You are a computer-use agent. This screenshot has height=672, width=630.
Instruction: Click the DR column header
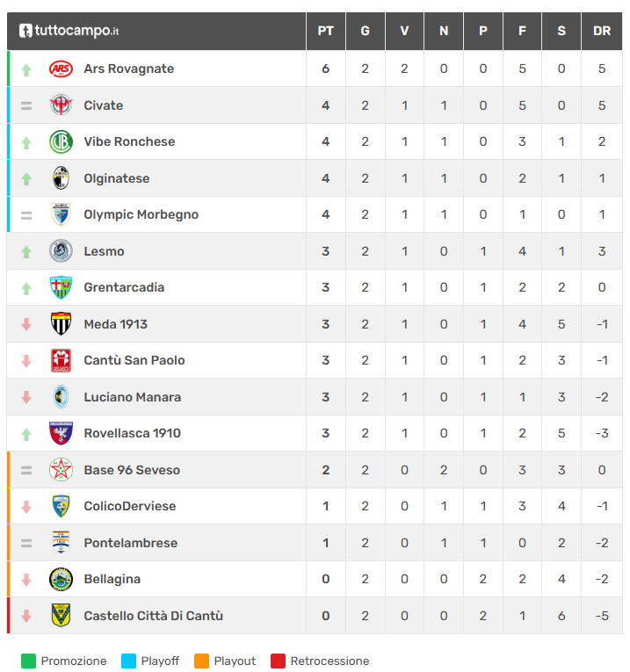click(x=602, y=31)
